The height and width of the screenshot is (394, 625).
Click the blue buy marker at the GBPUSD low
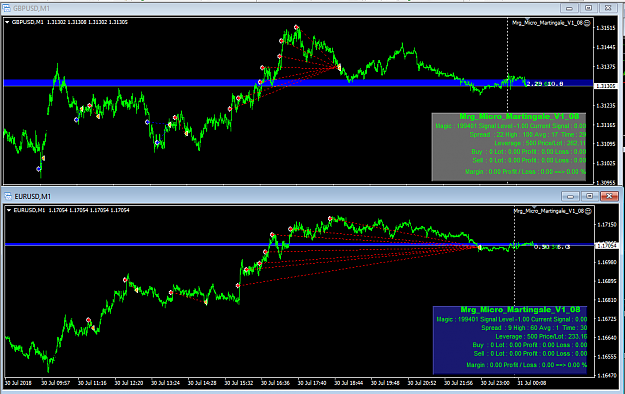click(39, 169)
